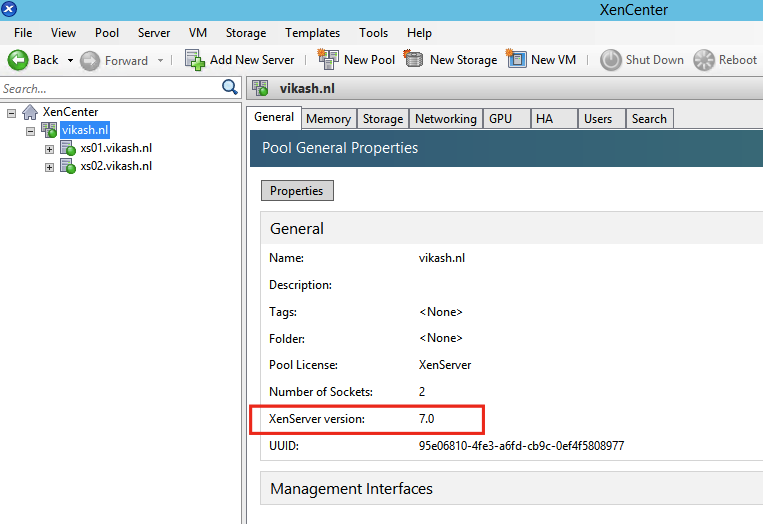Click the Number of Sockets value 2
This screenshot has width=763, height=524.
click(422, 392)
